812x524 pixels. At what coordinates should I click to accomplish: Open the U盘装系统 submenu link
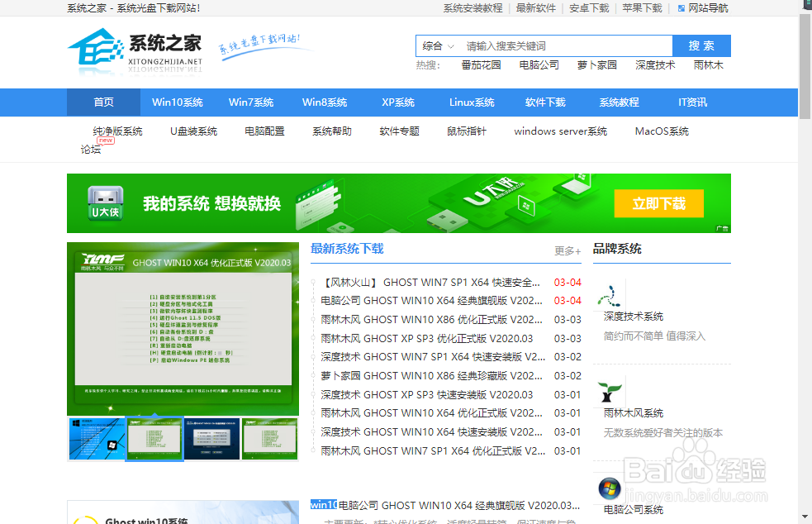(x=193, y=131)
